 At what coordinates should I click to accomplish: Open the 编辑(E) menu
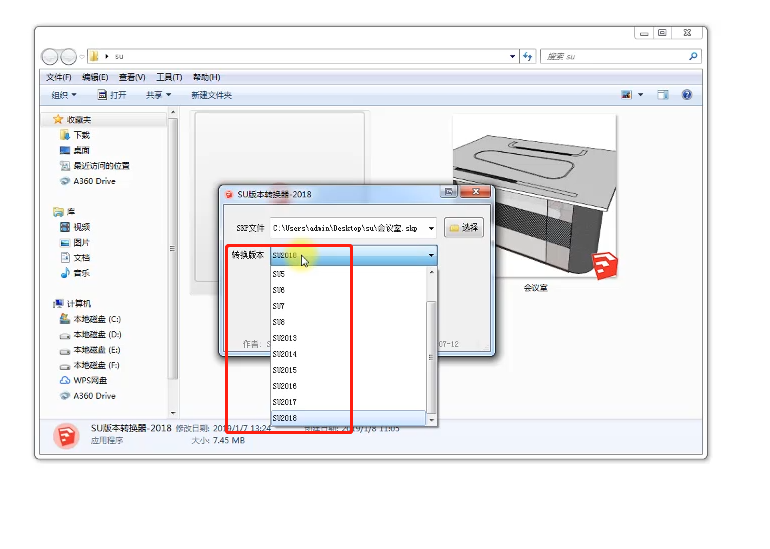(95, 77)
